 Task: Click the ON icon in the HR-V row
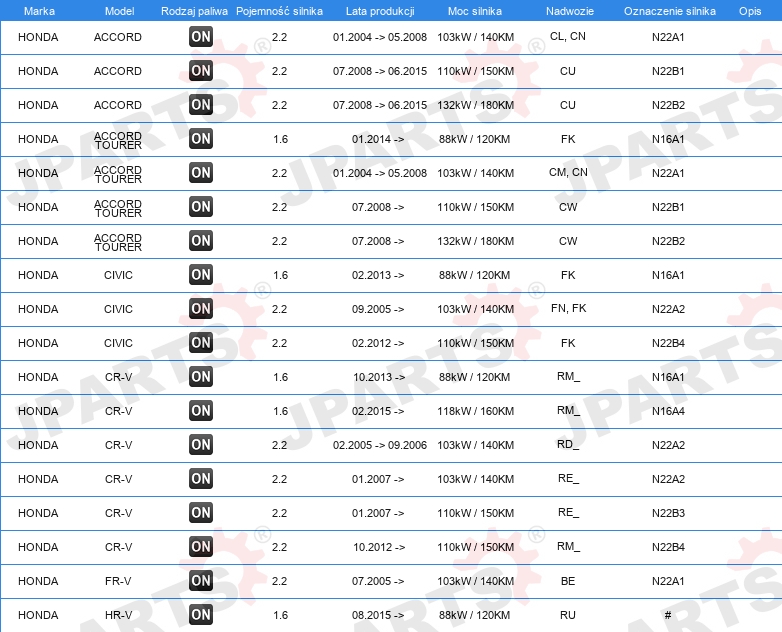(x=201, y=615)
